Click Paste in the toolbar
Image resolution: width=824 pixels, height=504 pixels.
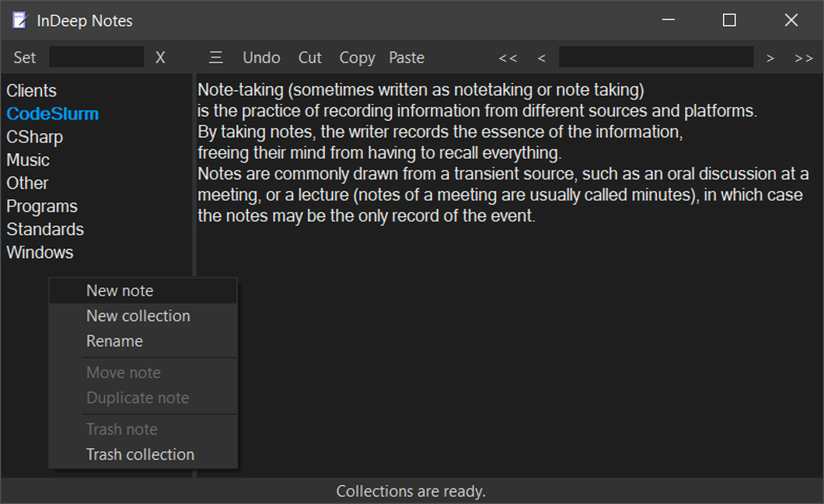406,57
